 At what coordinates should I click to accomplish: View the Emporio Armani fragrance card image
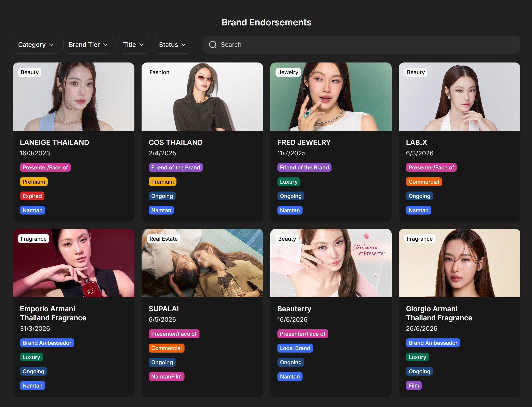(x=74, y=263)
